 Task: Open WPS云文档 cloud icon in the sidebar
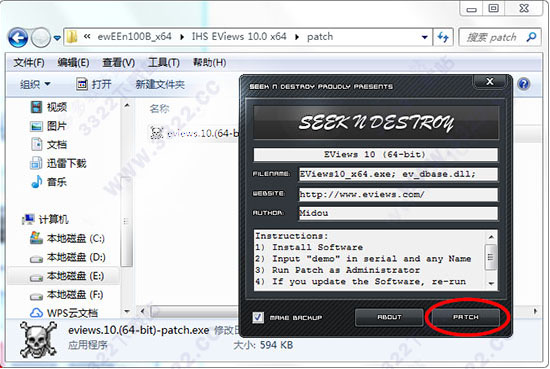coord(36,313)
